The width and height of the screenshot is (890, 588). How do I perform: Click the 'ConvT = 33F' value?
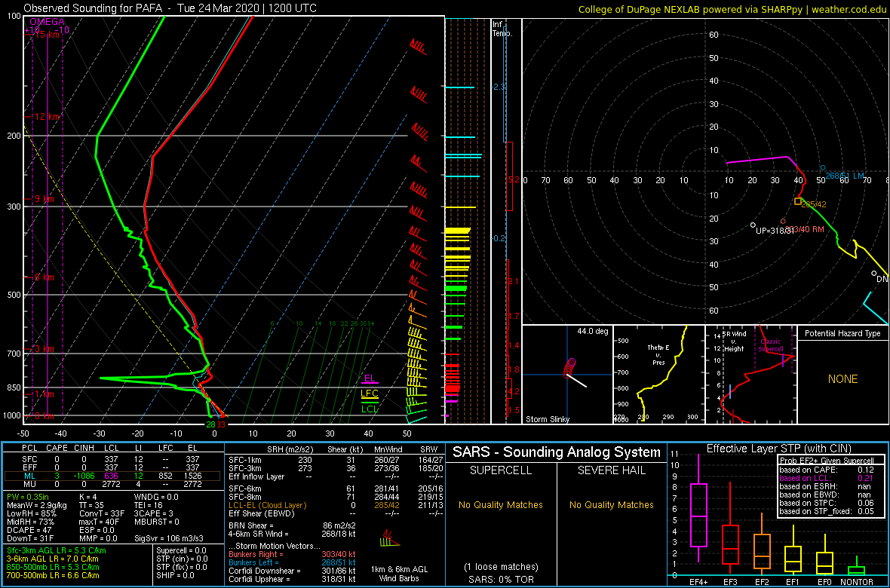click(100, 513)
